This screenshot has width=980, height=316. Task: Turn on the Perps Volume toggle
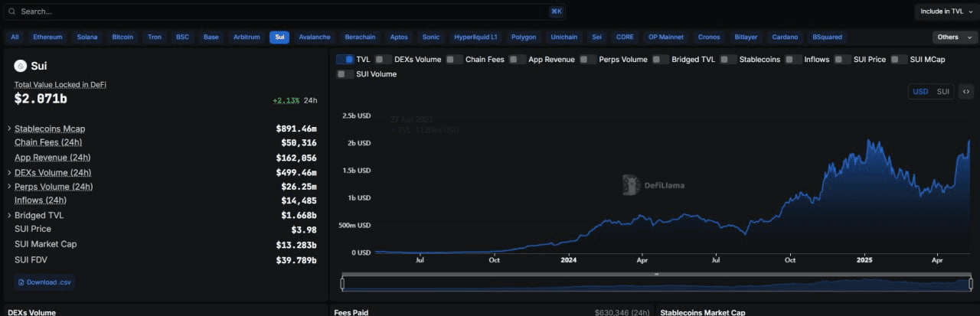(588, 59)
